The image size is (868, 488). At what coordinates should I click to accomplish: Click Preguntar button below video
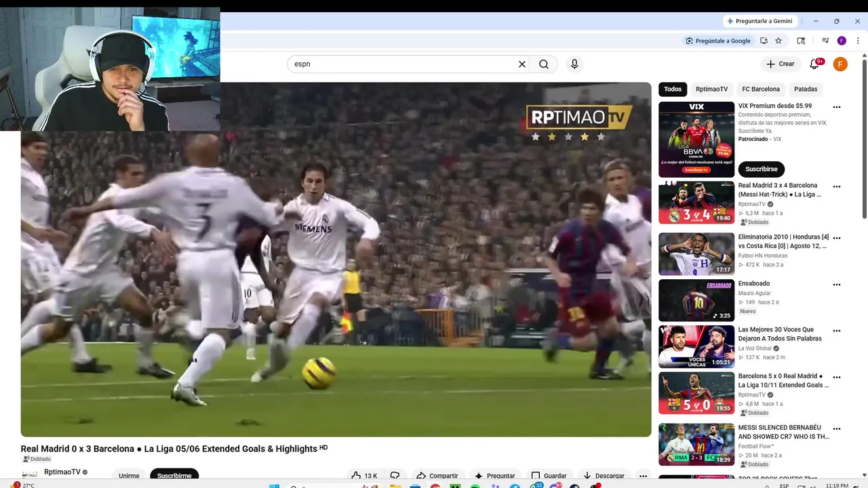(x=494, y=476)
